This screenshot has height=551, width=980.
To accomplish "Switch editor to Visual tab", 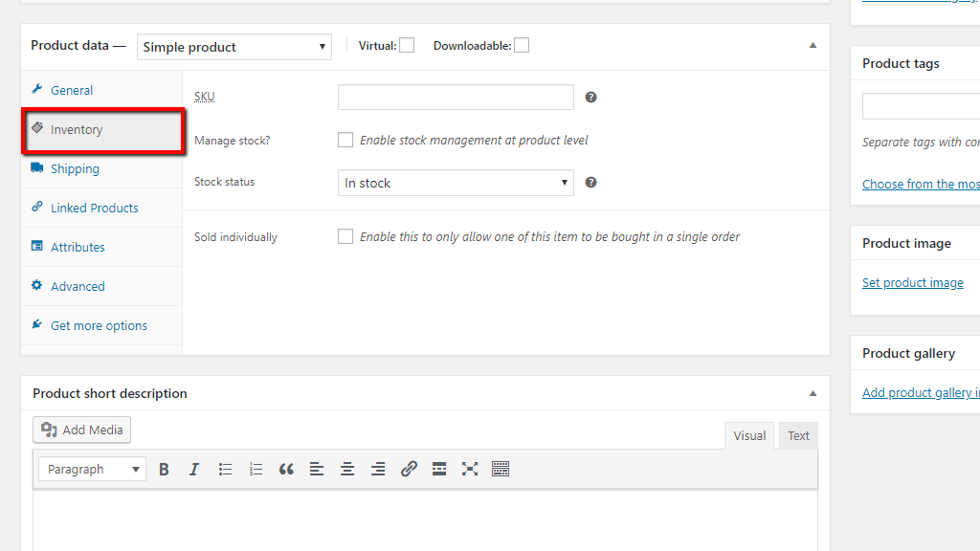I will [749, 436].
